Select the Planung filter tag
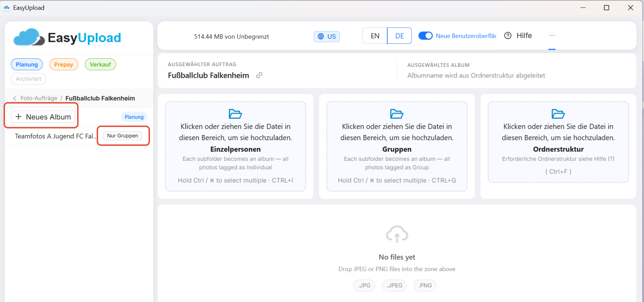Image resolution: width=644 pixels, height=302 pixels. point(27,64)
